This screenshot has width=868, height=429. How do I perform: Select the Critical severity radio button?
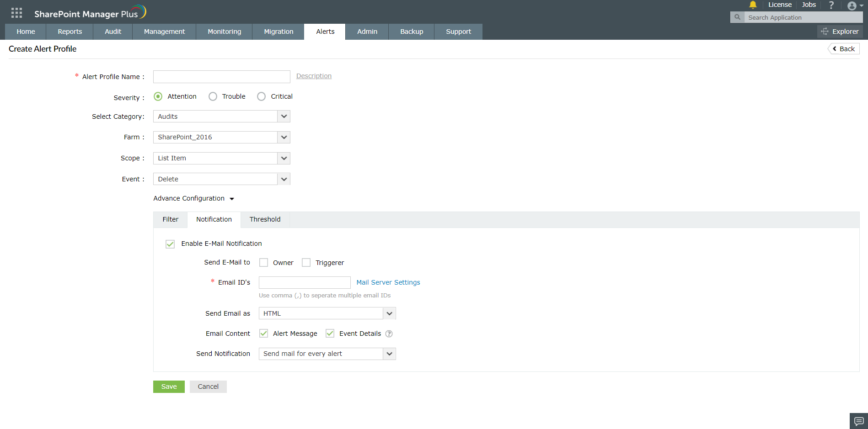click(261, 96)
